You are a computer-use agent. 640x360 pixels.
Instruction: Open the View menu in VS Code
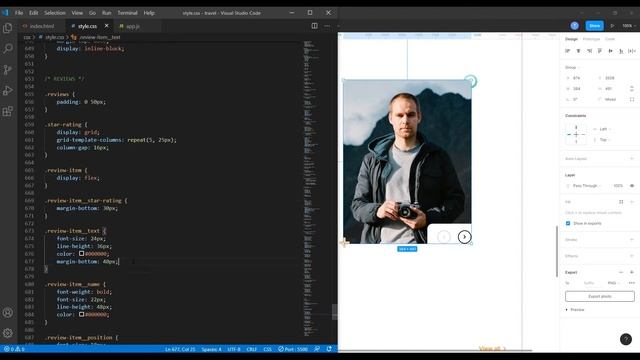coord(77,13)
